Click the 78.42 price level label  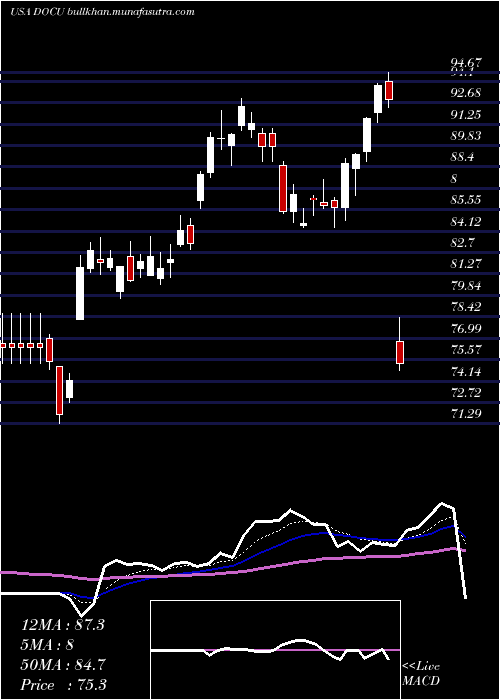466,307
